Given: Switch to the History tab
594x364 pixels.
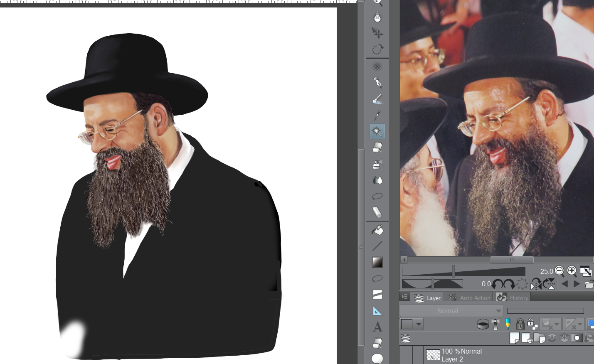Looking at the screenshot, I should (x=513, y=298).
